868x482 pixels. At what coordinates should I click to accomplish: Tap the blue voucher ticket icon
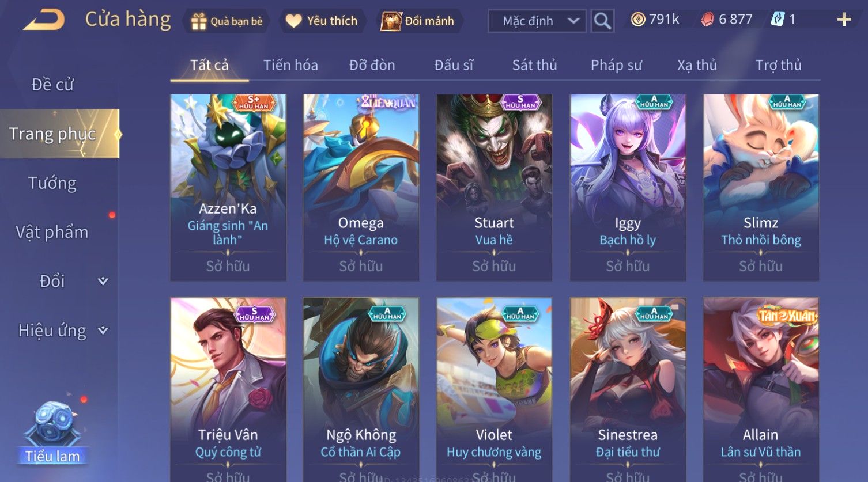[x=778, y=20]
